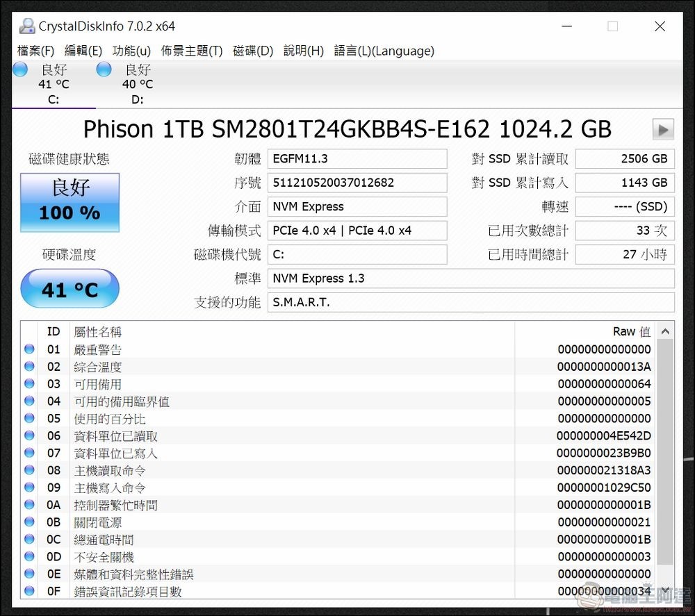Select the 可用的備用臨界值 attribute name
This screenshot has width=695, height=616.
click(122, 401)
